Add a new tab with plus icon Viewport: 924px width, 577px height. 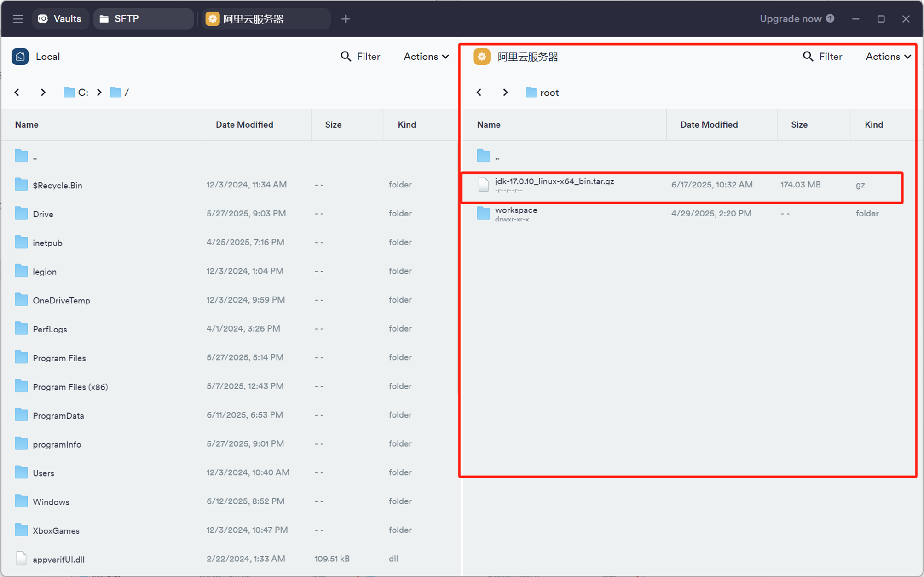coord(346,19)
